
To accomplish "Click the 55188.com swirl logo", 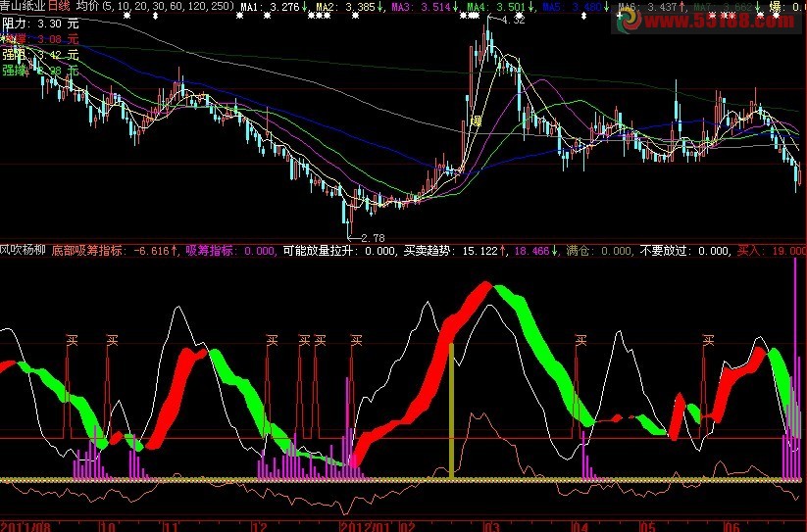I will [630, 20].
